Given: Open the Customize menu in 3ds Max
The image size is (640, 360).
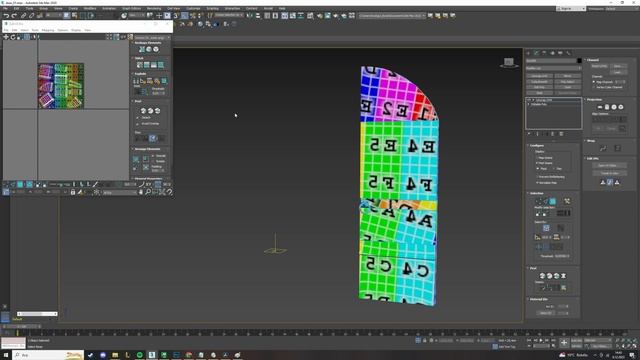Looking at the screenshot, I should [193, 8].
